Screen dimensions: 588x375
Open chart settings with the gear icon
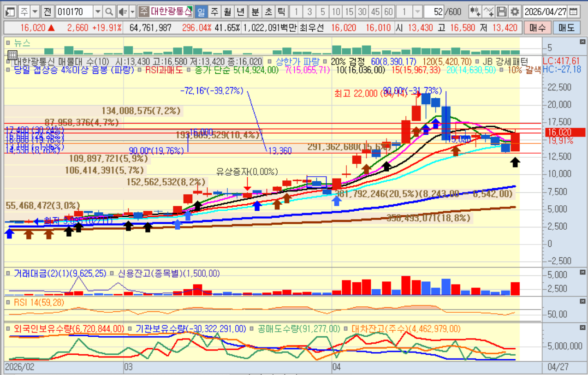coord(514,12)
